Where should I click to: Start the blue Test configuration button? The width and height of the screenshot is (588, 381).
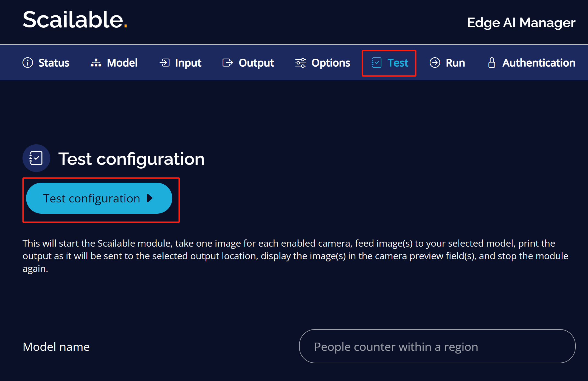pos(99,198)
